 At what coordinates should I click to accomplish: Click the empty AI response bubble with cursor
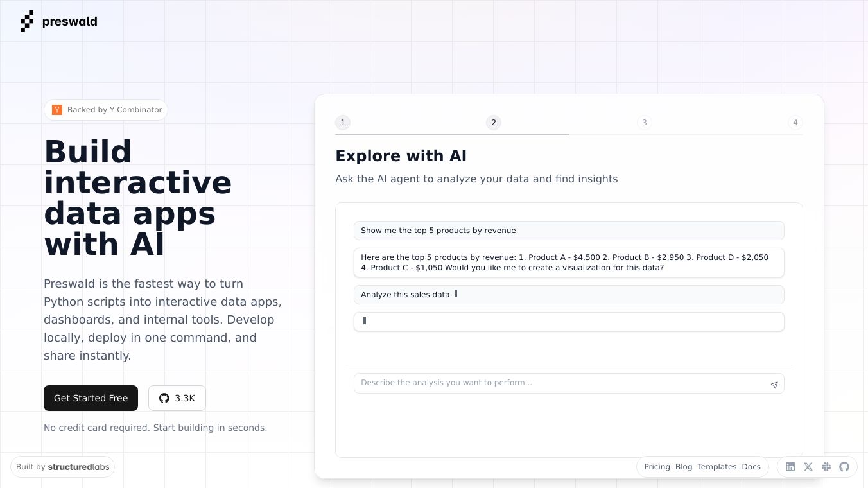(x=569, y=322)
